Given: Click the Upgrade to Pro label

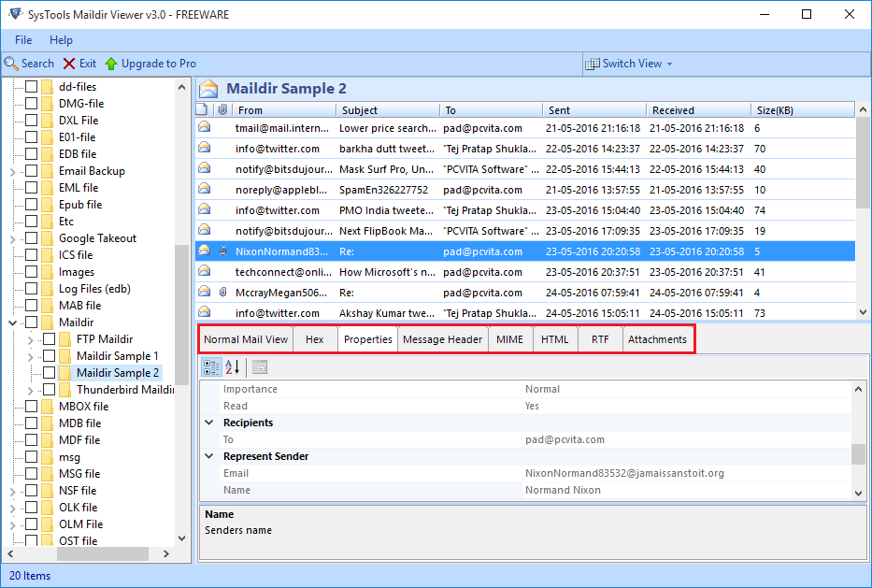Looking at the screenshot, I should tap(159, 64).
